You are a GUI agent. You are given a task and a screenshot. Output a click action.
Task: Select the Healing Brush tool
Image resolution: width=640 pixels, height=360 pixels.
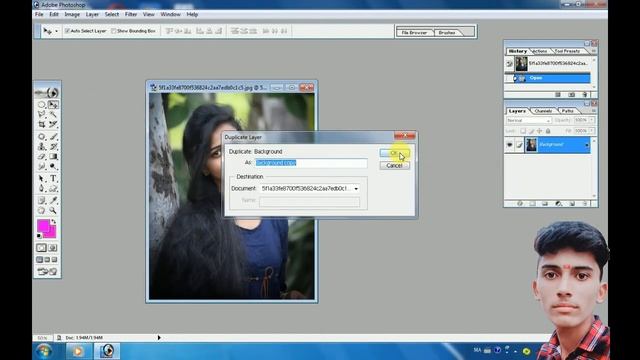pyautogui.click(x=42, y=137)
